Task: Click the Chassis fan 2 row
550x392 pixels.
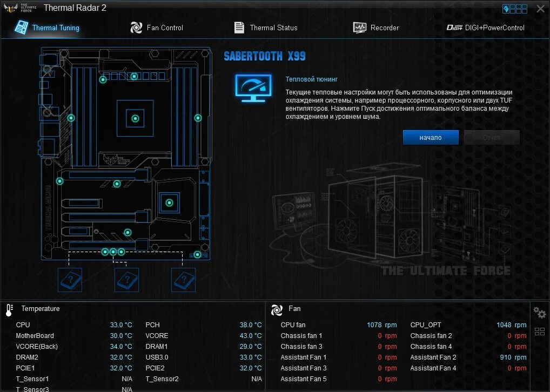Action: pos(468,336)
